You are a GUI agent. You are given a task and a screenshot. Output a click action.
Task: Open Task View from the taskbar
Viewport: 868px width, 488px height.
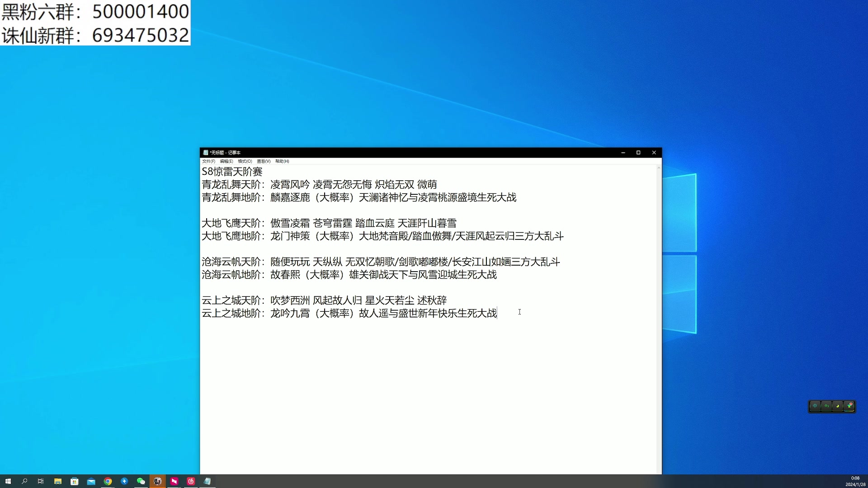[41, 481]
